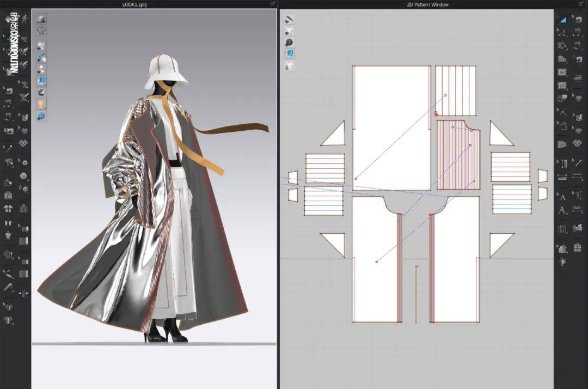Screen dimensions: 588x389
Task: Click the button tool icon in left toolbar
Action: pos(23,176)
